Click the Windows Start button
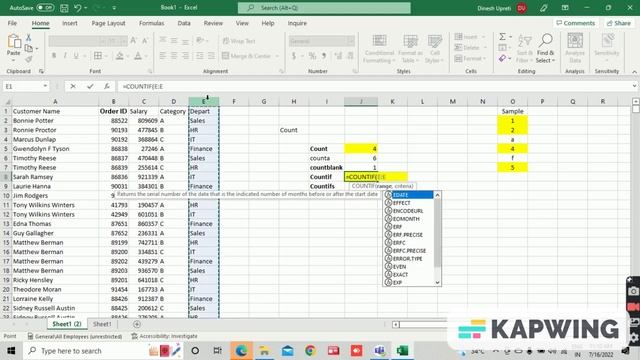 click(x=11, y=351)
